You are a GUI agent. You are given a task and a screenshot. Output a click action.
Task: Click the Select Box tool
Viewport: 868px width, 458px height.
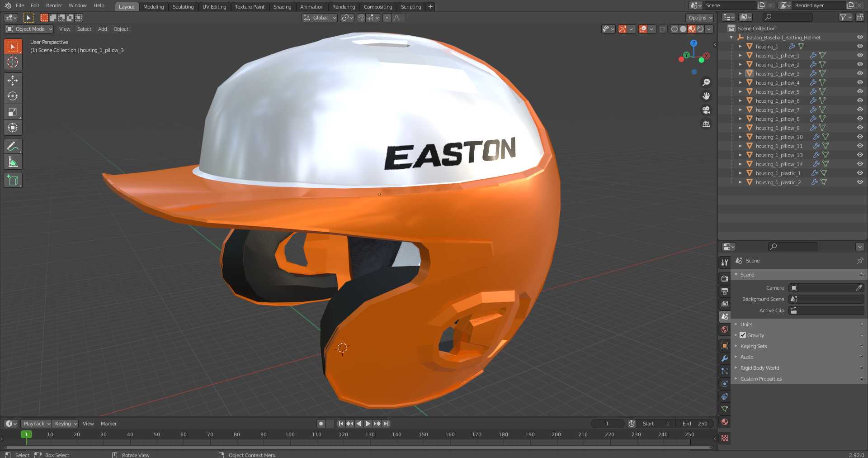13,47
